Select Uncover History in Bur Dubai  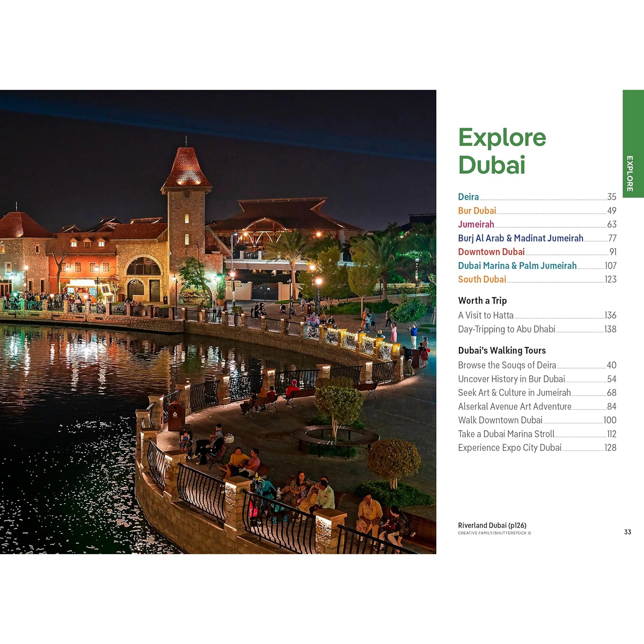511,379
